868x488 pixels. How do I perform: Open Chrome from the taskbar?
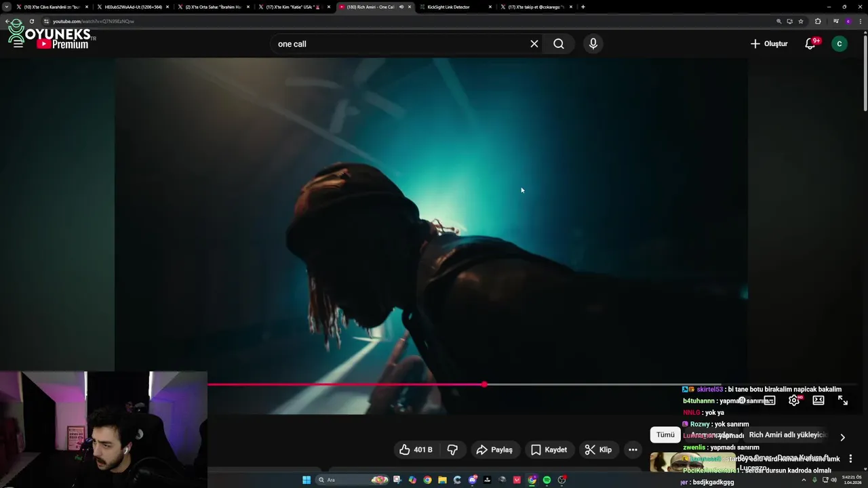click(427, 480)
